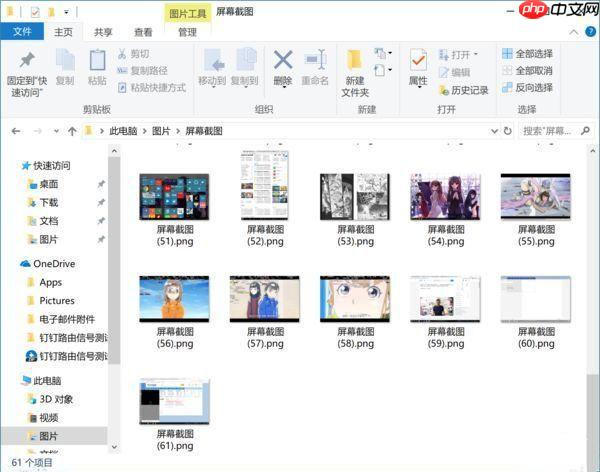Click the Move to (移动到) icon

point(212,66)
